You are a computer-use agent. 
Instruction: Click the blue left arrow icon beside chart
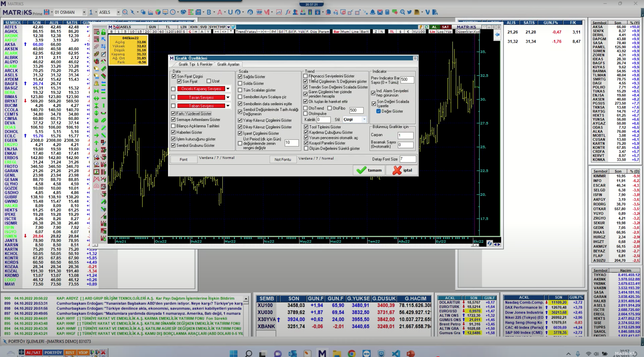click(x=497, y=35)
